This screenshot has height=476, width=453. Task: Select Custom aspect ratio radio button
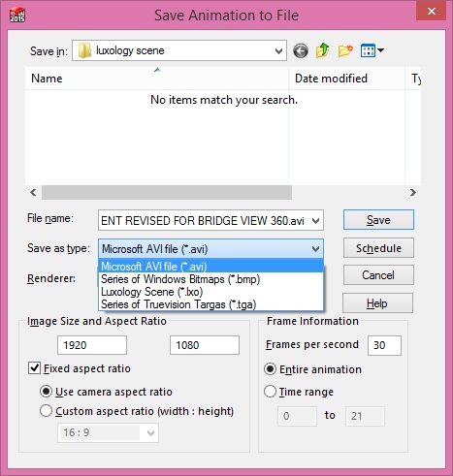46,411
